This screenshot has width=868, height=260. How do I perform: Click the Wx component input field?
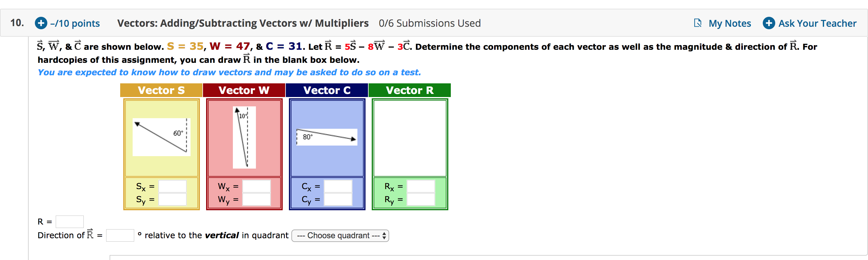(256, 186)
